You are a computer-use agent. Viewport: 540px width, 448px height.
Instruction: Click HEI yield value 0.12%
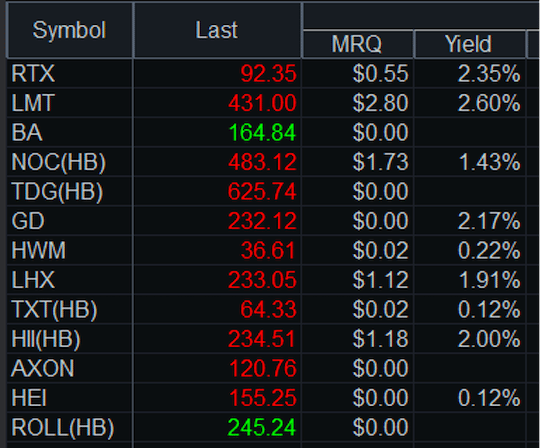[x=489, y=398]
